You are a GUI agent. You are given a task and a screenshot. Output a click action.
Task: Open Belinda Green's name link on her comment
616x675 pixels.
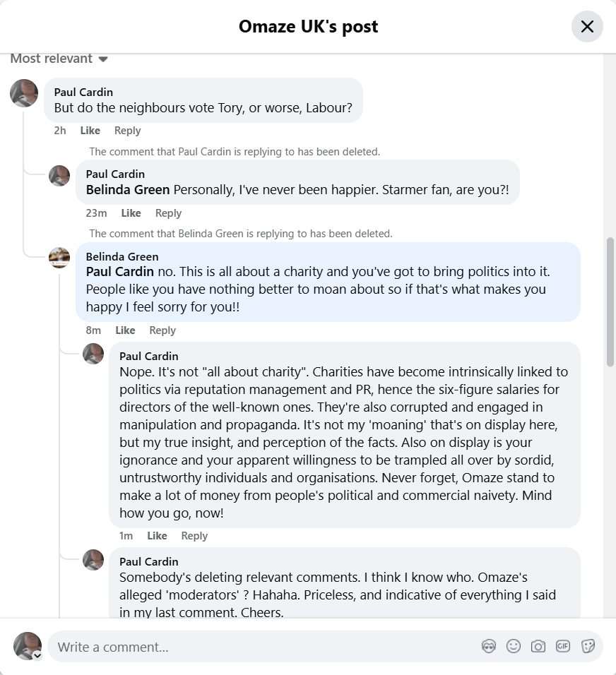click(122, 257)
